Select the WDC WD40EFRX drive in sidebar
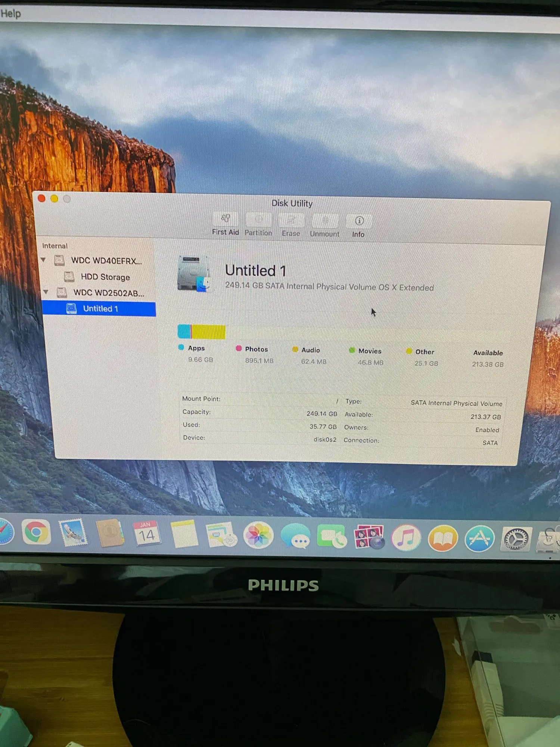560x747 pixels. point(98,260)
